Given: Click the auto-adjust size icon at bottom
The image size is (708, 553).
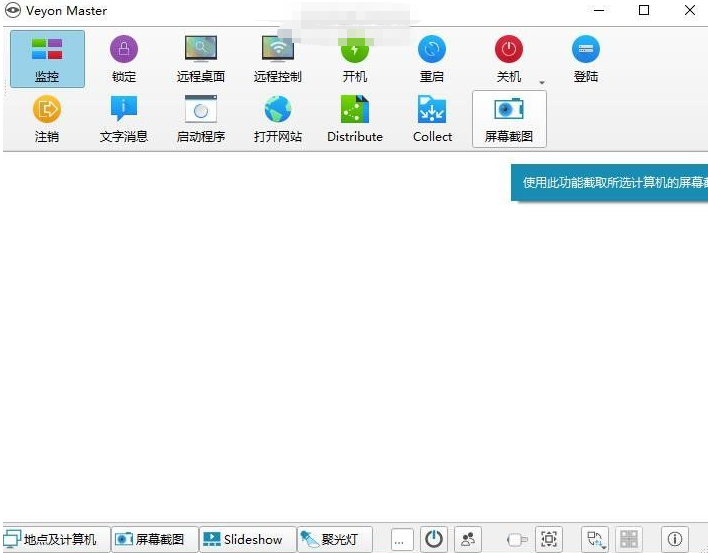Looking at the screenshot, I should click(549, 539).
